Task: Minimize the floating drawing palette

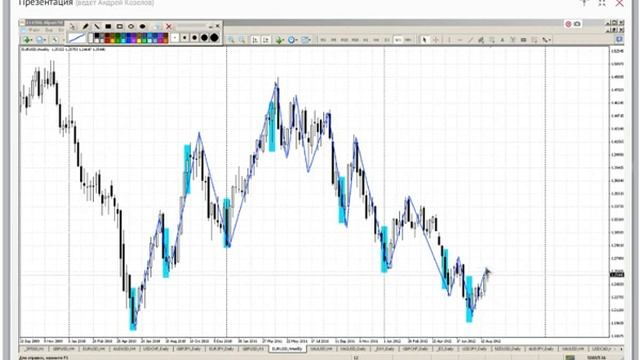Action: pyautogui.click(x=211, y=26)
